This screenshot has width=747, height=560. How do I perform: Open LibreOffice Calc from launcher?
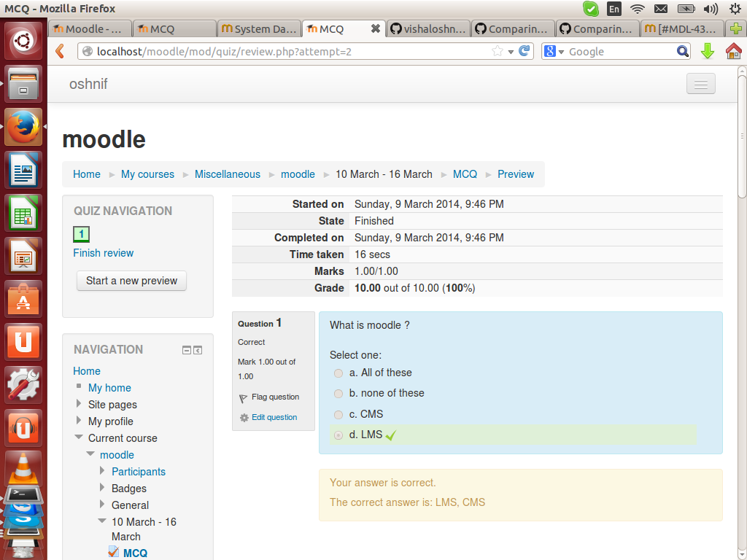23,213
